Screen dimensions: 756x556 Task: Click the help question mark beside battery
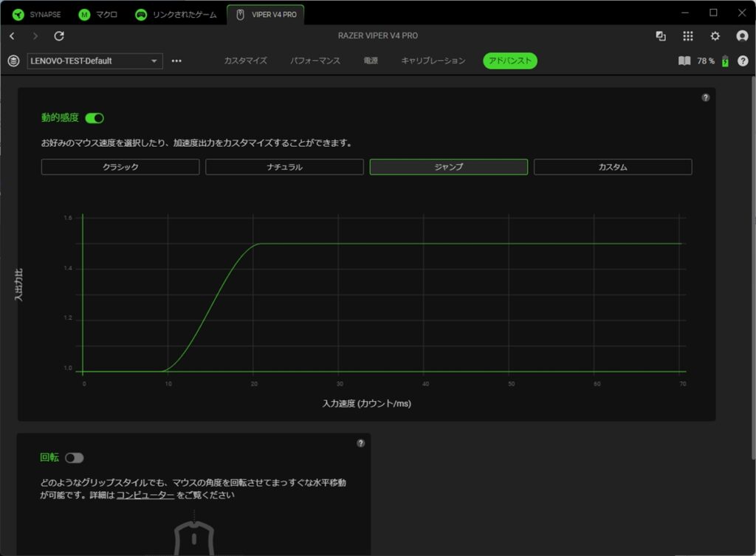pyautogui.click(x=743, y=61)
